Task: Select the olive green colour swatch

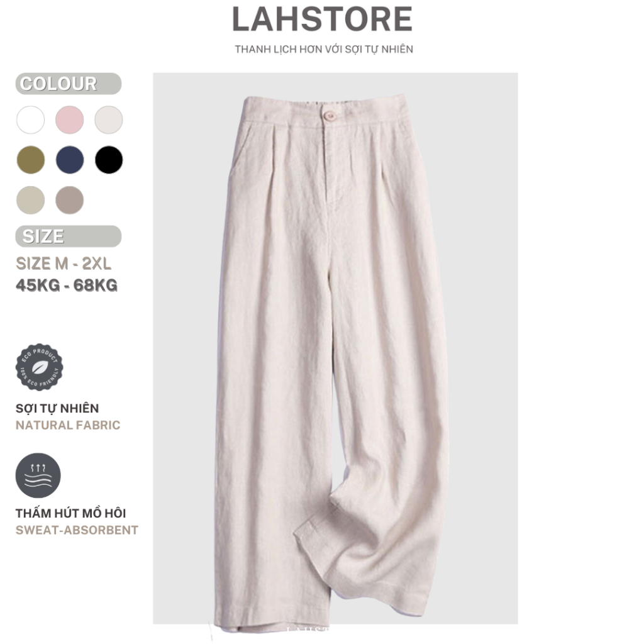Action: [30, 160]
